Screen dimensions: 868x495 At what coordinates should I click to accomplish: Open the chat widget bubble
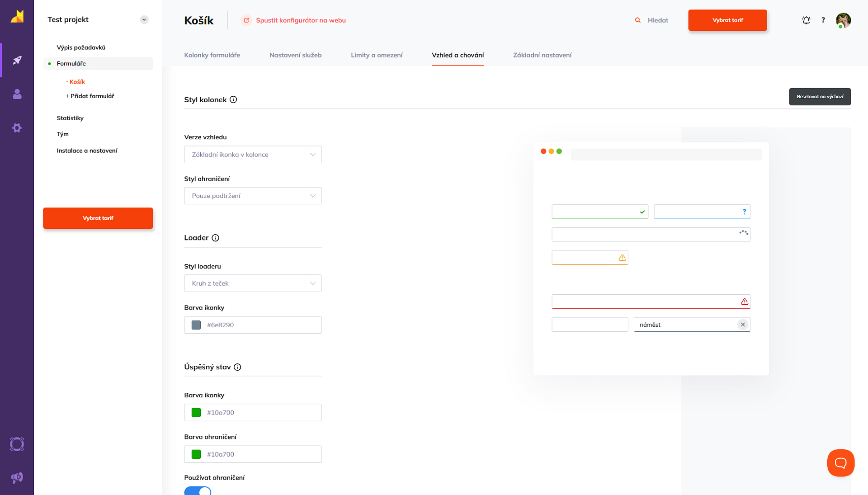pyautogui.click(x=840, y=462)
